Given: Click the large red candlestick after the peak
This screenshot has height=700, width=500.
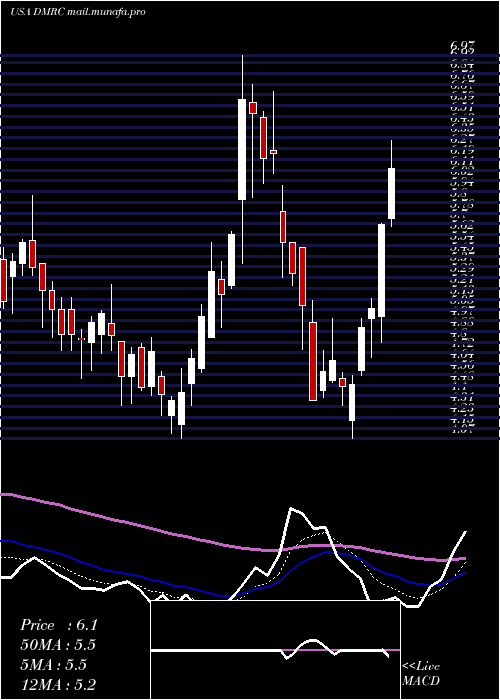Looking at the screenshot, I should 313,361.
